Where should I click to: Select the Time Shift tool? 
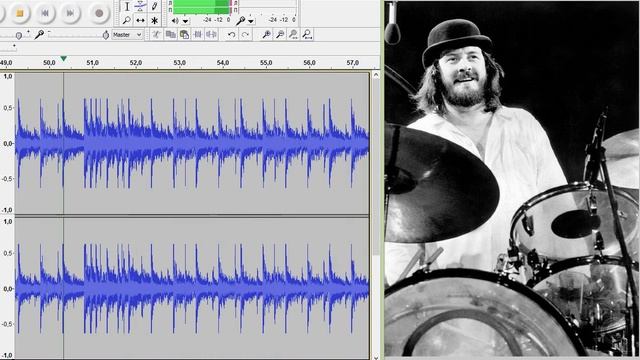coord(140,20)
